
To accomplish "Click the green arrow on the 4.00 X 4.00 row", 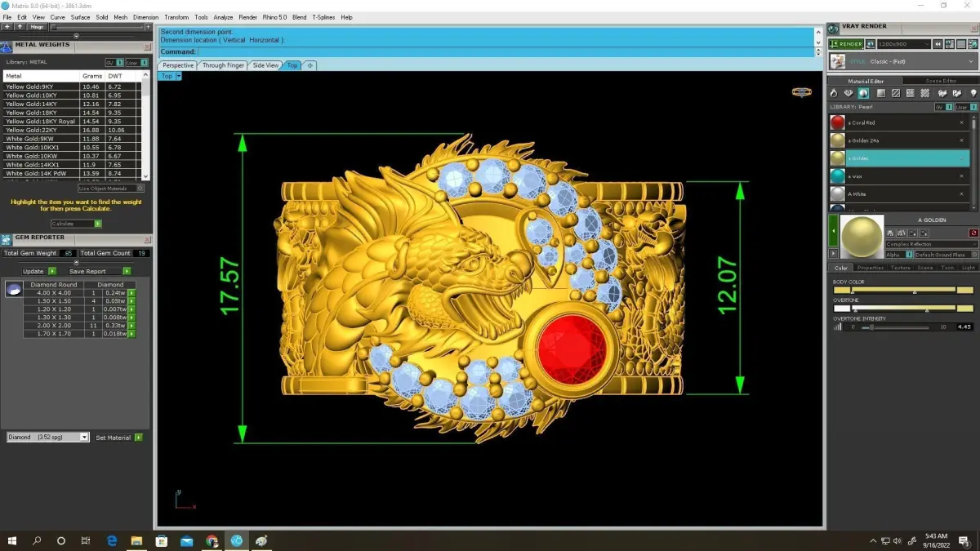I will click(131, 292).
